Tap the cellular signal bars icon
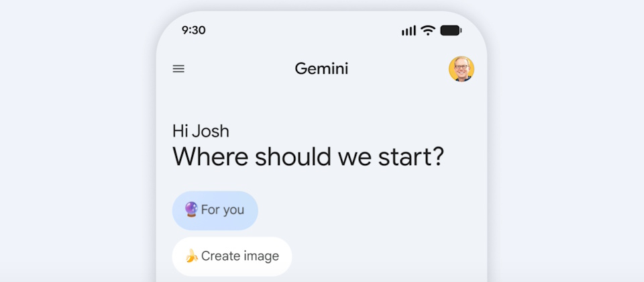This screenshot has height=282, width=644. [409, 30]
